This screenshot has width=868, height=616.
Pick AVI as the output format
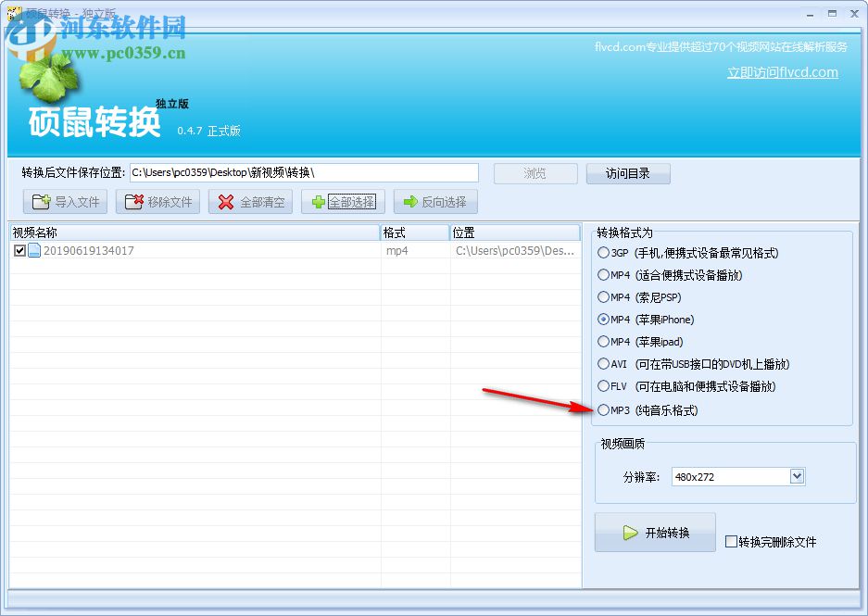click(x=603, y=364)
